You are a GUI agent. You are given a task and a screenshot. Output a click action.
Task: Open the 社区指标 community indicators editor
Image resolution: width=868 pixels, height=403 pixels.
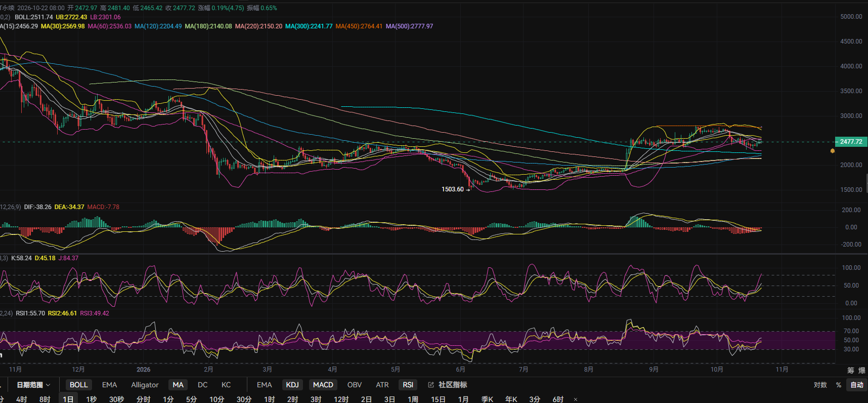tap(448, 385)
